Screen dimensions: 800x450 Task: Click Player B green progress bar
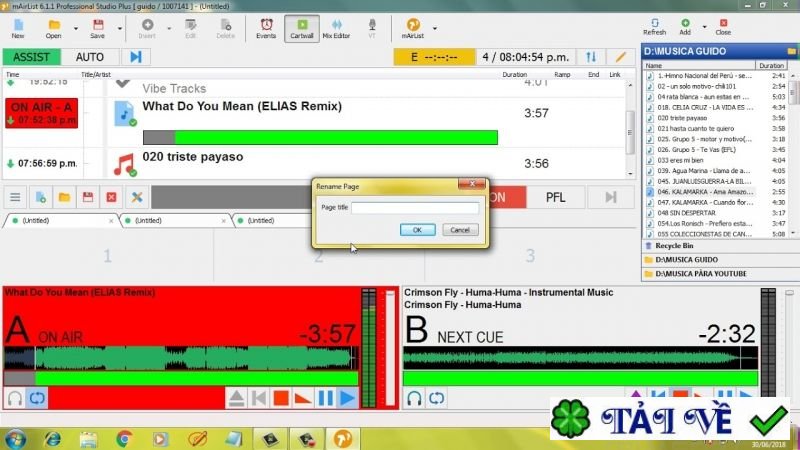click(580, 379)
